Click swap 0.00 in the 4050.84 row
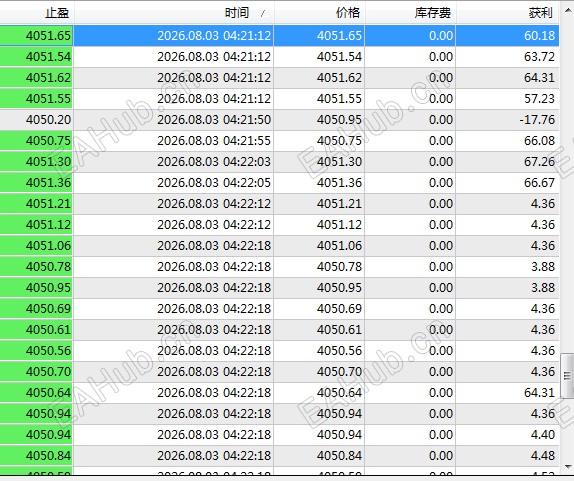The image size is (574, 481). [x=441, y=455]
